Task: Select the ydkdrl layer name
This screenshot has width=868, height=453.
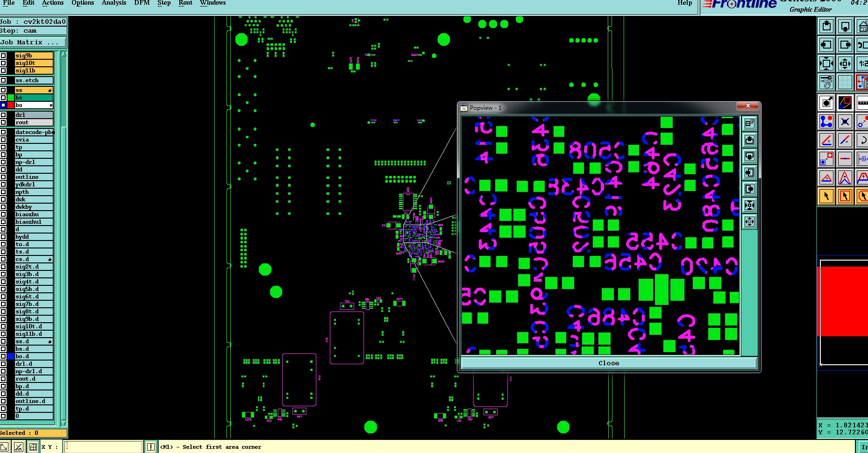Action: pyautogui.click(x=34, y=184)
